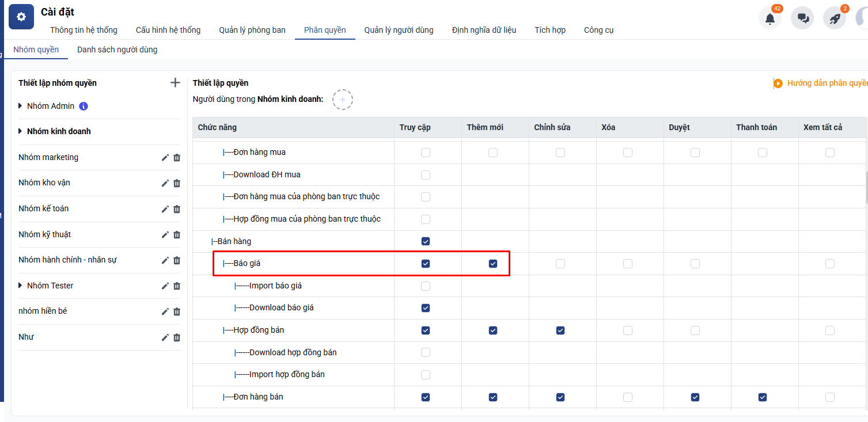This screenshot has height=422, width=868.
Task: Disable Duyệt for Đơn hàng bán
Action: click(x=695, y=397)
